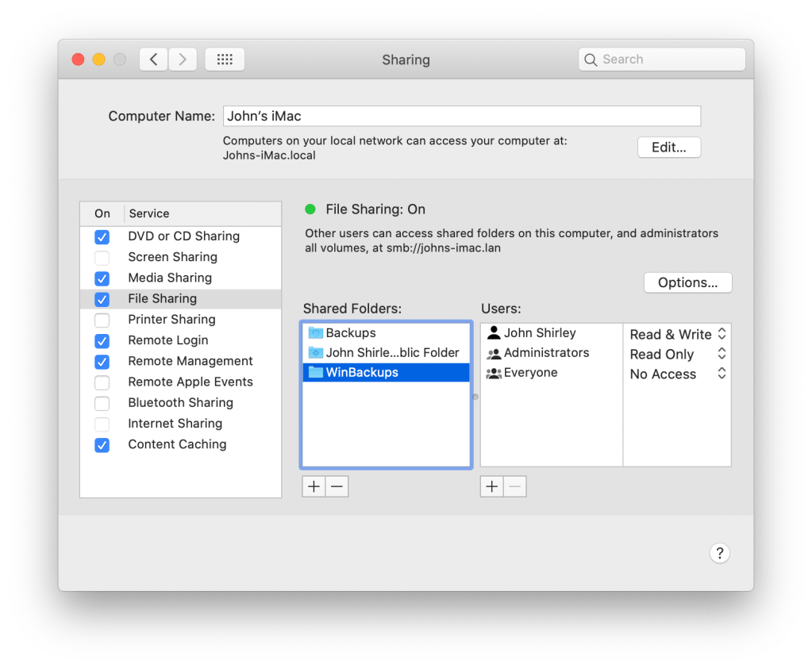The width and height of the screenshot is (812, 668).
Task: Select Remote Management in the service list
Action: point(190,361)
